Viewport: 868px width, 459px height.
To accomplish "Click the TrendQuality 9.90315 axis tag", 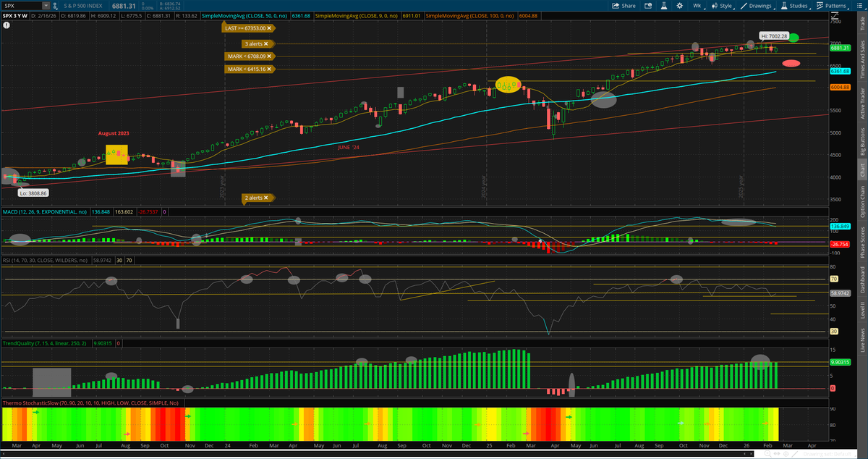I will point(839,362).
